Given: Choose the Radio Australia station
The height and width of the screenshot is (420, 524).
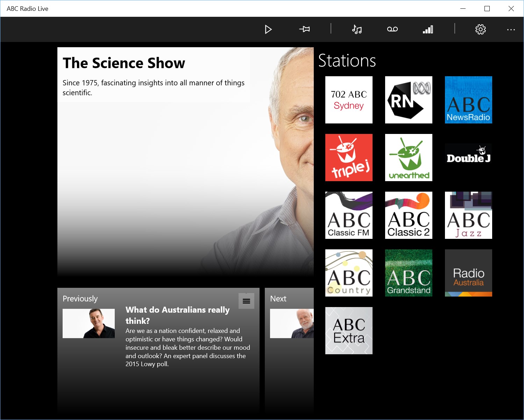Looking at the screenshot, I should (x=468, y=273).
